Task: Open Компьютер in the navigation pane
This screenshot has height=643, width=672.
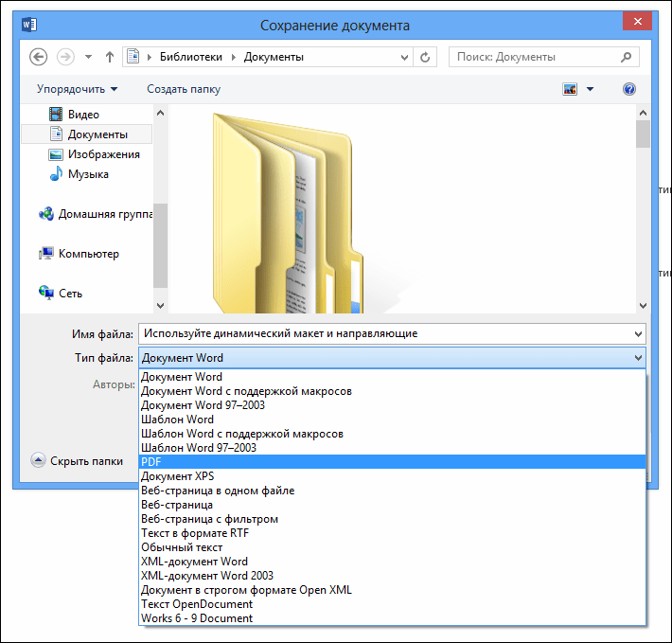Action: (88, 254)
